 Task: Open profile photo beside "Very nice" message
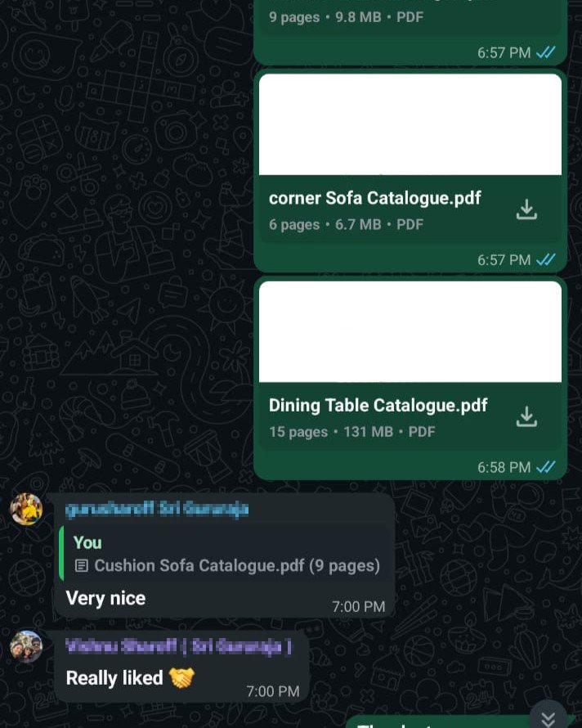(26, 509)
